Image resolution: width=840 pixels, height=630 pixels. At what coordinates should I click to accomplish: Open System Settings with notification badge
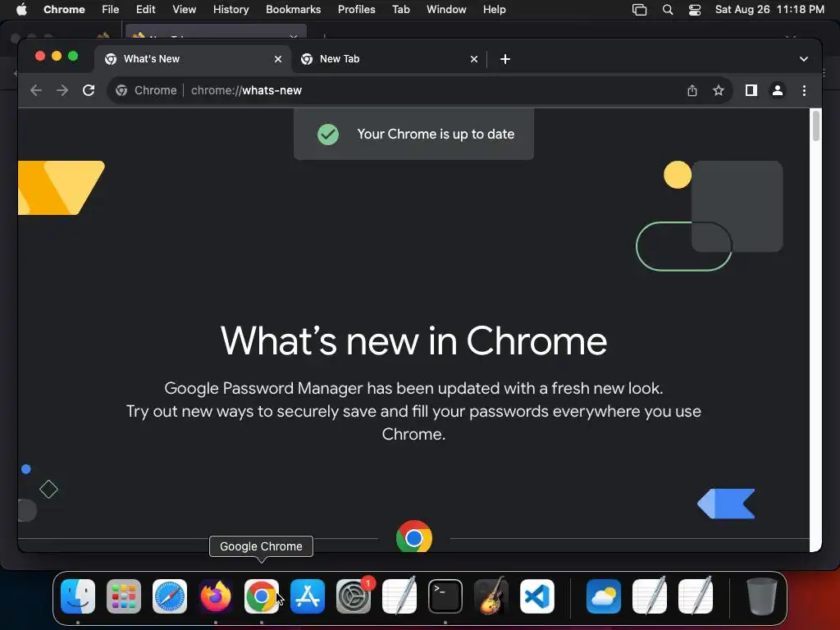click(x=354, y=596)
